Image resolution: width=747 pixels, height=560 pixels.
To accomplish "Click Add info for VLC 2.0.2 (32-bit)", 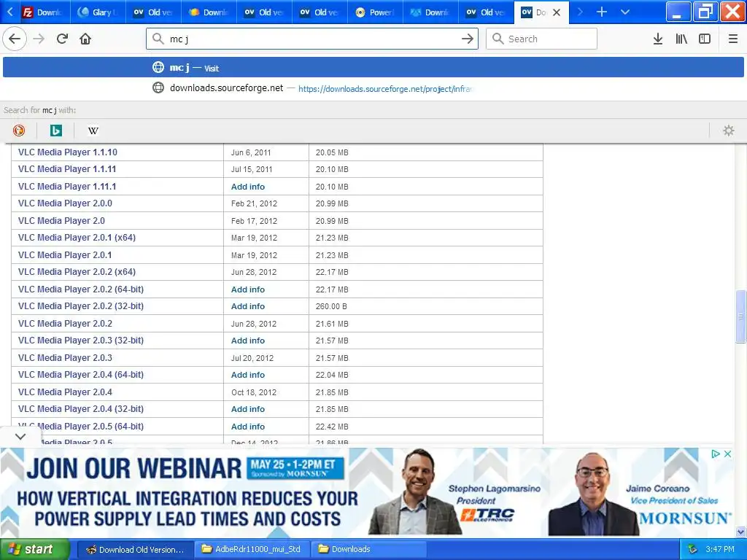I will coord(248,306).
